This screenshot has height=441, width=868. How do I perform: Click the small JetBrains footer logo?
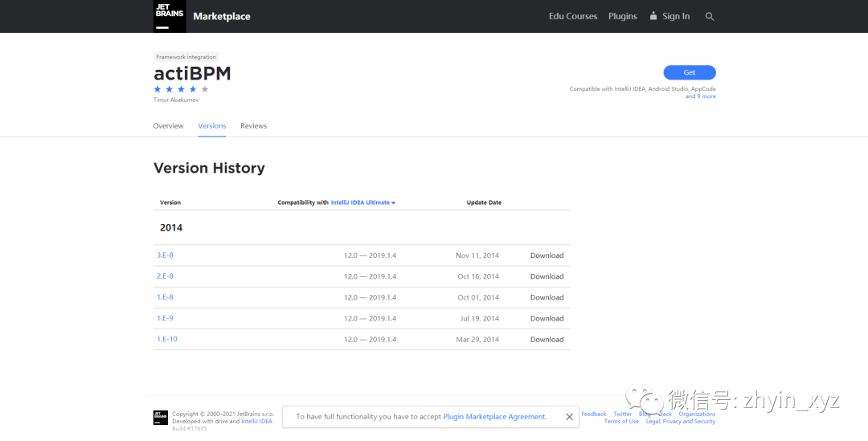click(x=161, y=418)
